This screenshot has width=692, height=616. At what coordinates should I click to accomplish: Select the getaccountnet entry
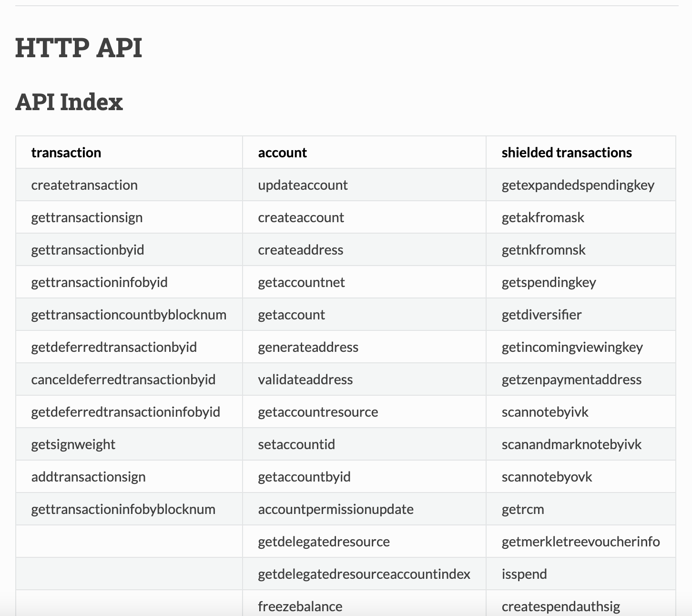[302, 282]
